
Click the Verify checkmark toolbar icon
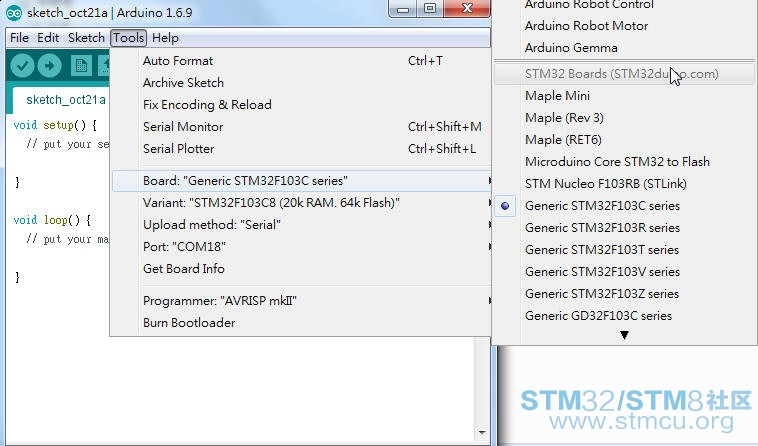(x=22, y=66)
